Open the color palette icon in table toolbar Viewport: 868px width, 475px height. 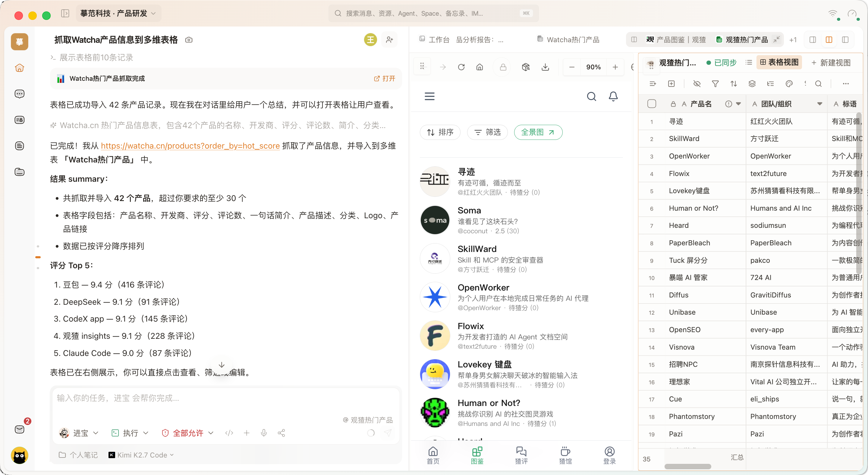tap(789, 83)
